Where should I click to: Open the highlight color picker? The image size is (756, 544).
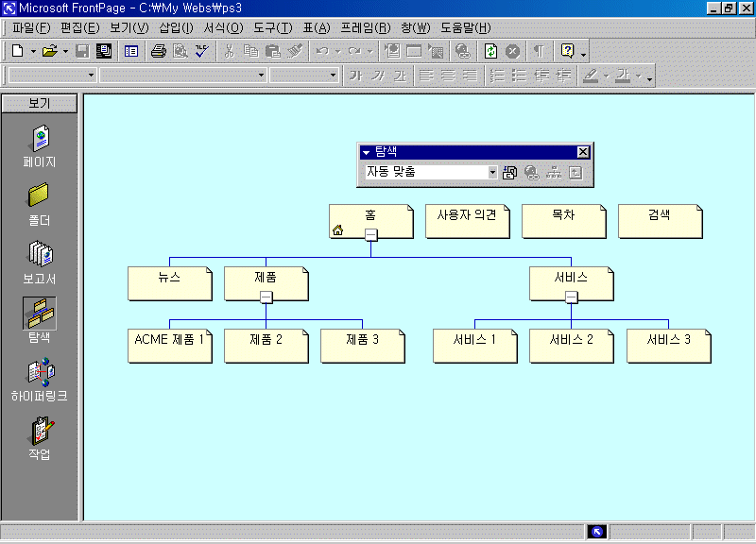tap(591, 76)
